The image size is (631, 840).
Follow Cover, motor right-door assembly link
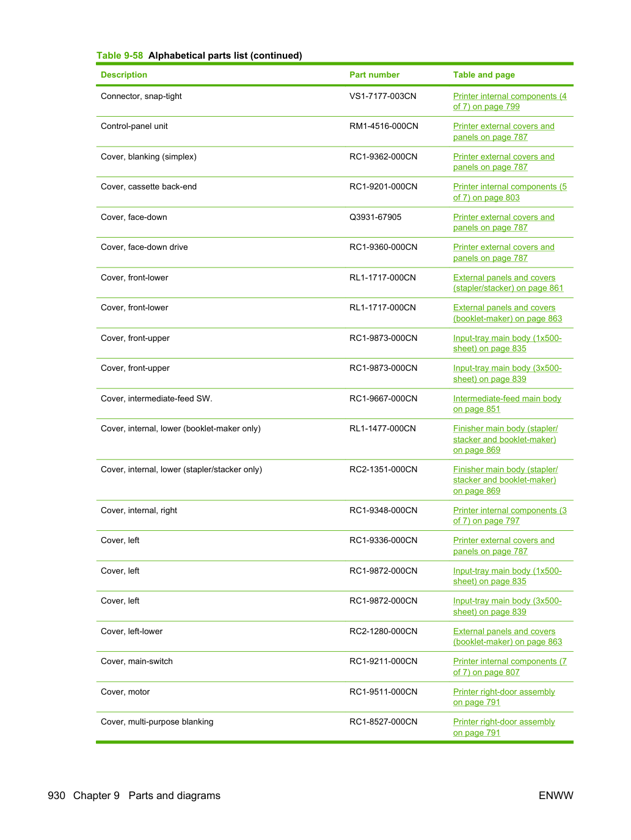click(504, 697)
